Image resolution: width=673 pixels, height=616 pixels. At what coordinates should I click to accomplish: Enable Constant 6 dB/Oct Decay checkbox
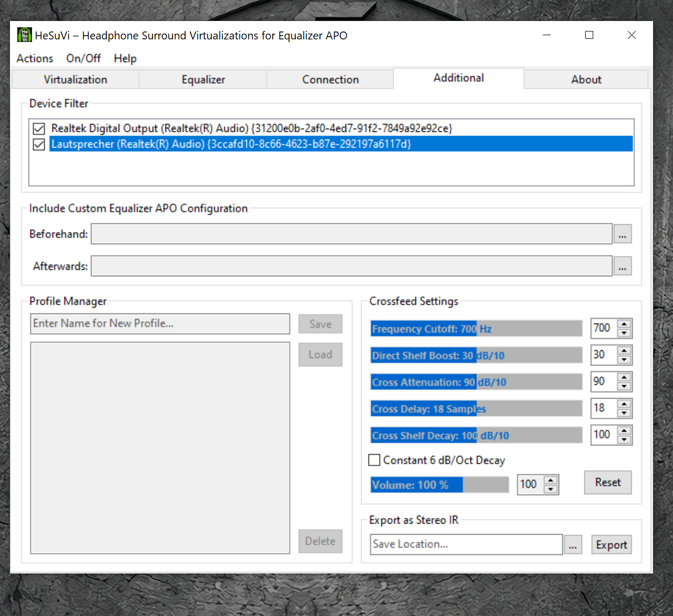tap(374, 460)
